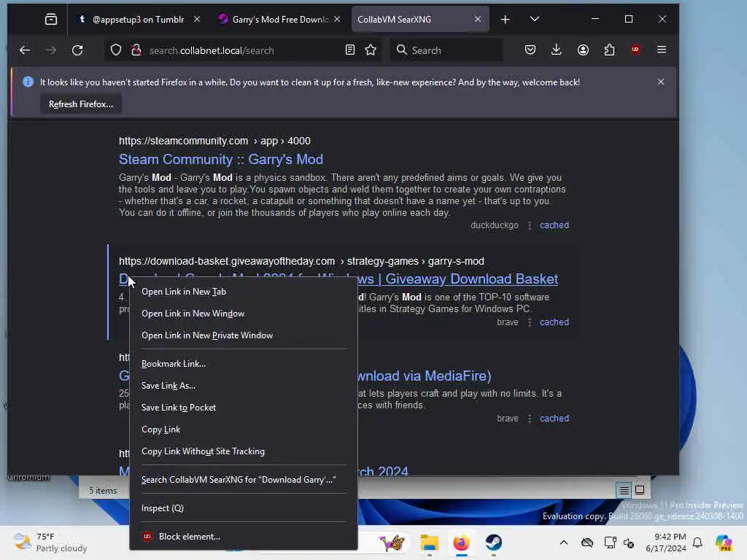Close the Garry's Mod Free Download tab
747x560 pixels.
pos(337,19)
